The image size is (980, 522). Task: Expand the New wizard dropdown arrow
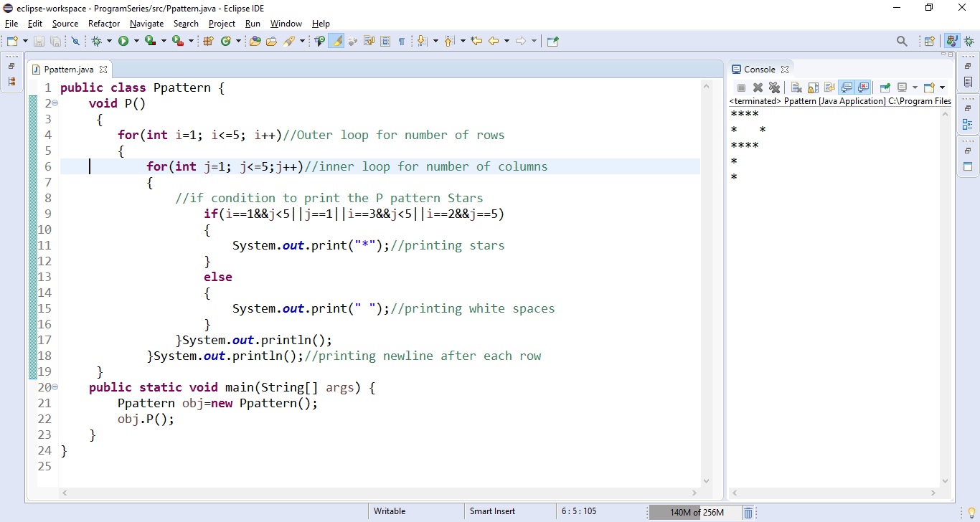(25, 41)
